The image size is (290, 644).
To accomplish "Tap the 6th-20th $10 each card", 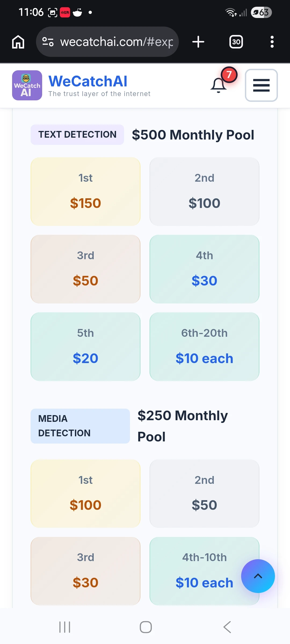I will coord(204,346).
